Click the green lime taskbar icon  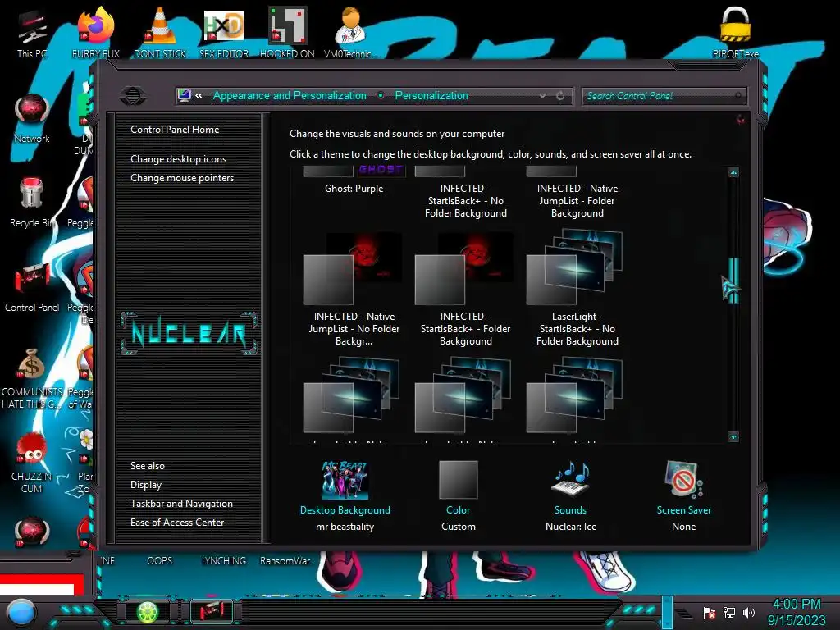pos(148,612)
